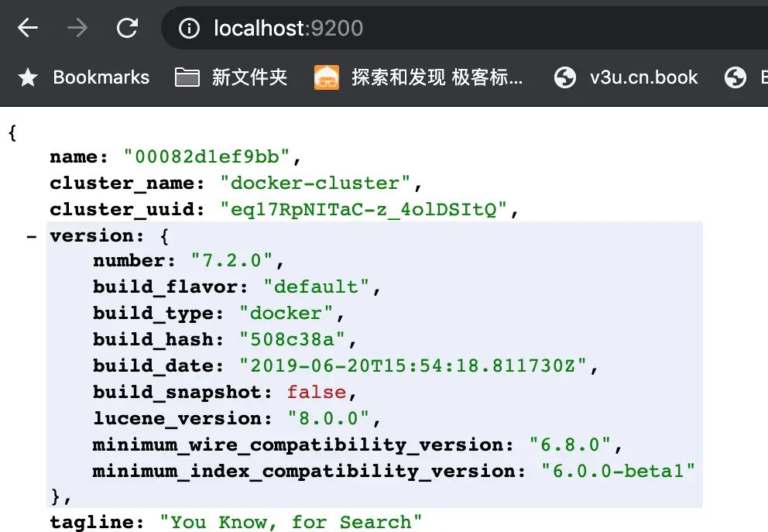Viewport: 768px width, 532px height.
Task: Collapse the version object with minus toggle
Action: 32,237
